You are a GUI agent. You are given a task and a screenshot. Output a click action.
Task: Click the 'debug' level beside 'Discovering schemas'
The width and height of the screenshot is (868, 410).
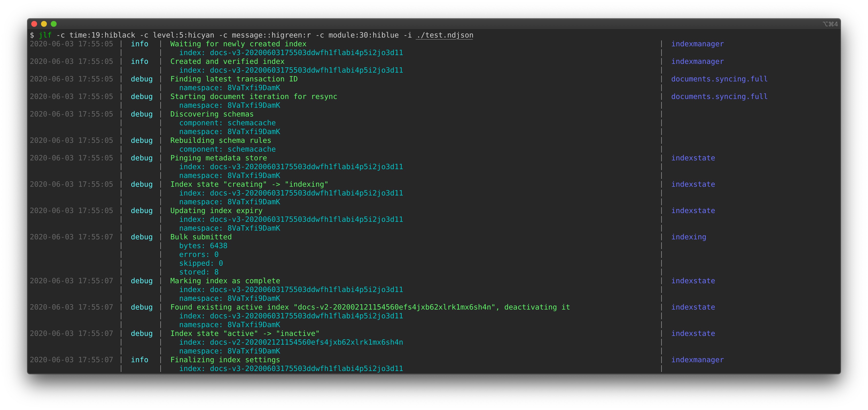[142, 114]
